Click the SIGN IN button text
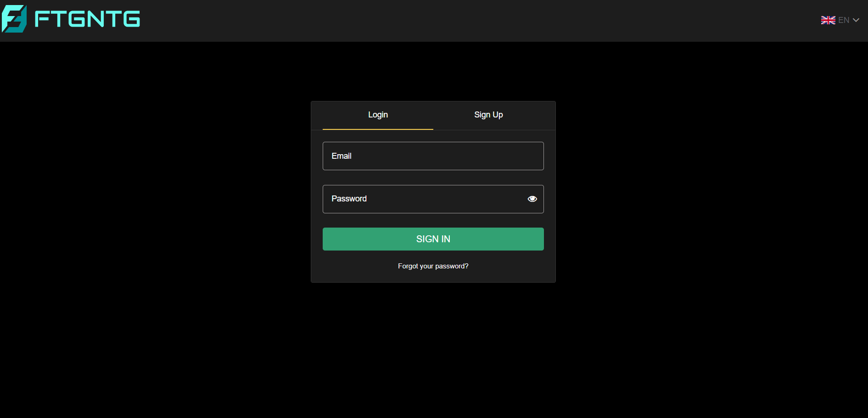Image resolution: width=868 pixels, height=418 pixels. tap(433, 239)
